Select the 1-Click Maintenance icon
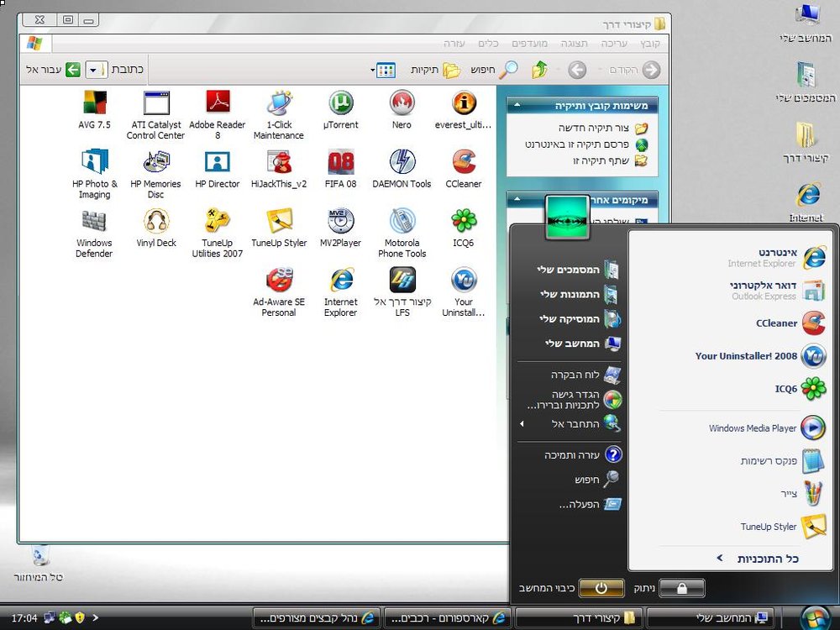This screenshot has height=630, width=840. [279, 114]
